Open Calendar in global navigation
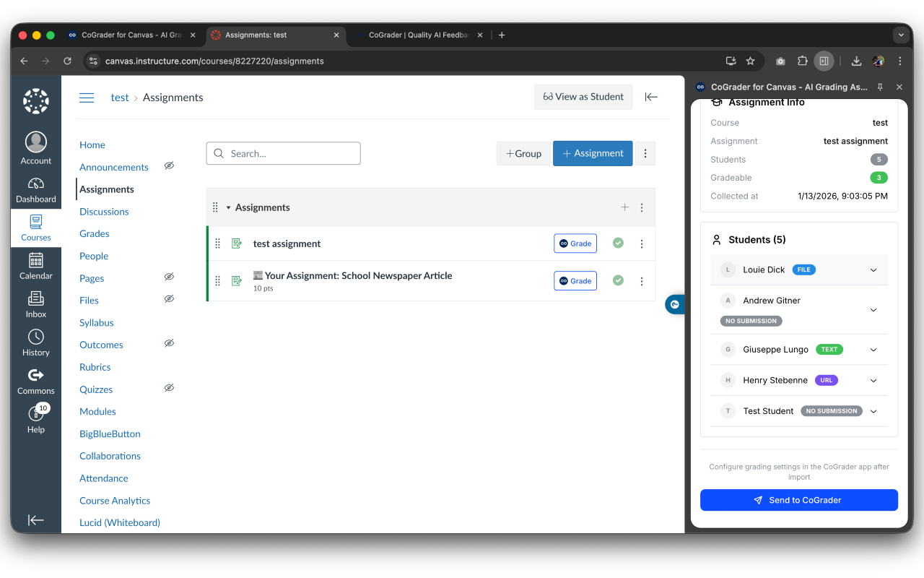Screen dimensions: 924x578 [36, 266]
